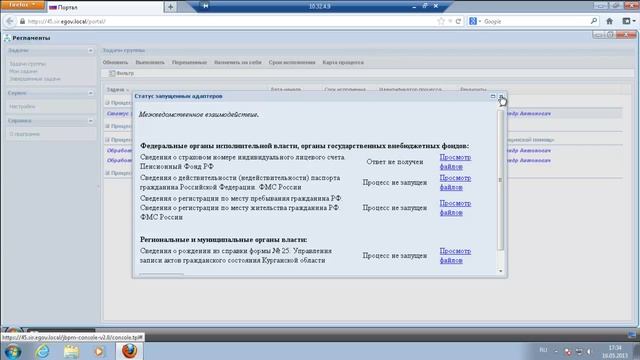Pin the remote session connection bar
The image size is (640, 360).
tap(205, 6)
